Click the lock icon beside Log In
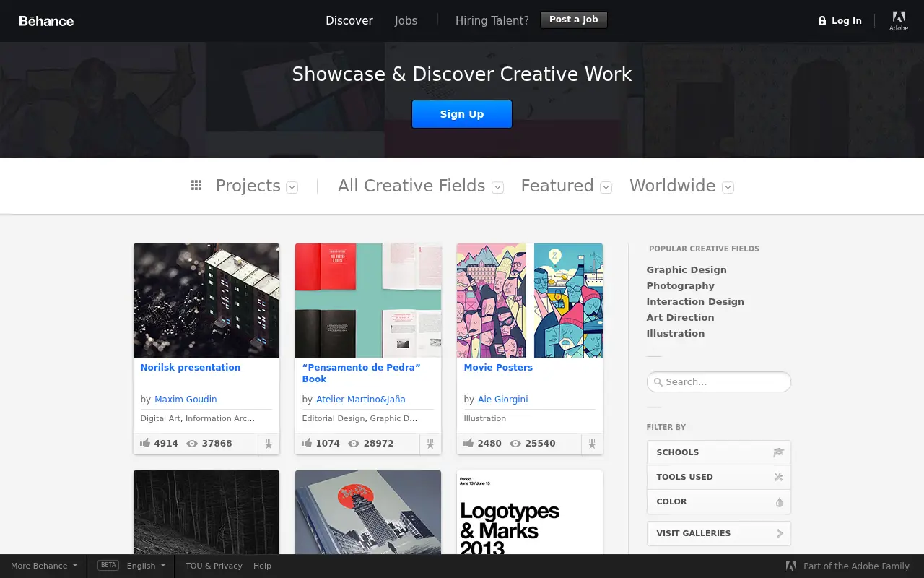The height and width of the screenshot is (578, 924). coord(821,21)
